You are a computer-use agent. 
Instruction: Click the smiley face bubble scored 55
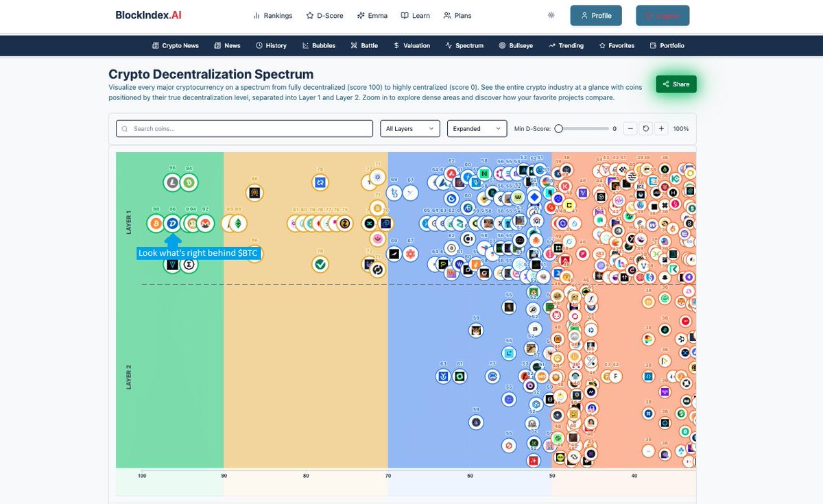pos(509,399)
